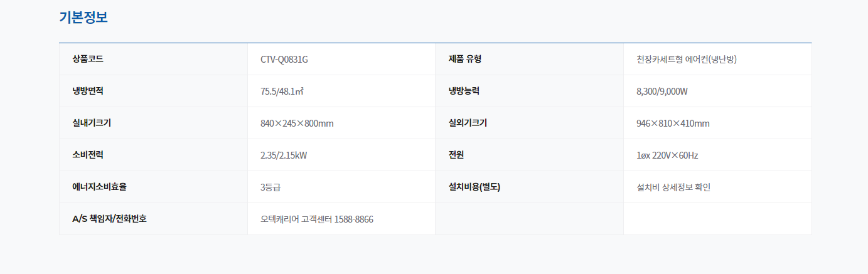Click the 오텍캐리어 고객센터 1588-8866 phone number
868x274 pixels.
click(x=317, y=219)
